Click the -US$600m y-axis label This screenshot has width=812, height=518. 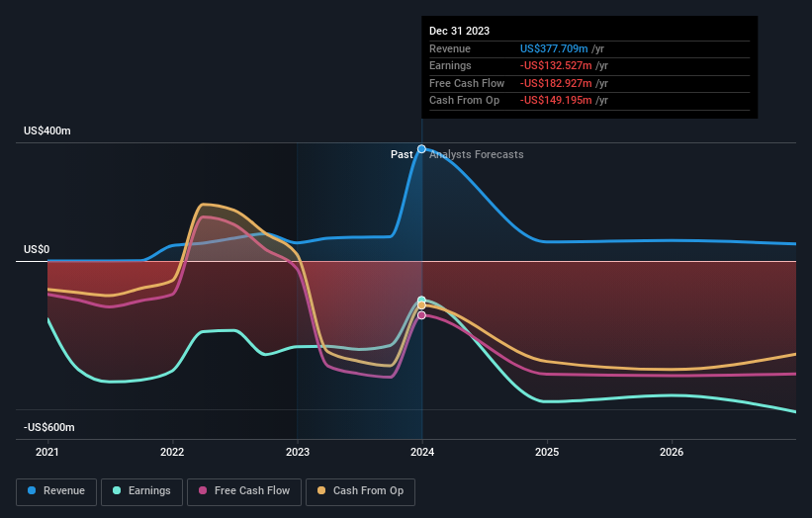(x=49, y=427)
